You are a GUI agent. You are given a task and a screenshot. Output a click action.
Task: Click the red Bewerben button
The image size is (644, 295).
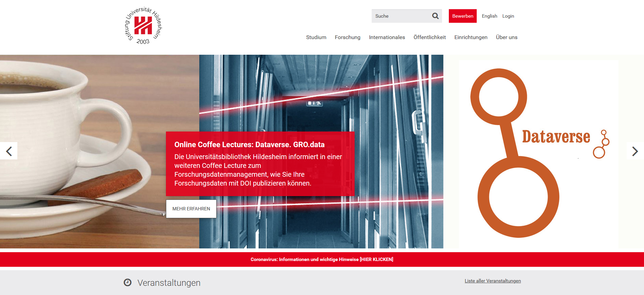[x=463, y=16]
